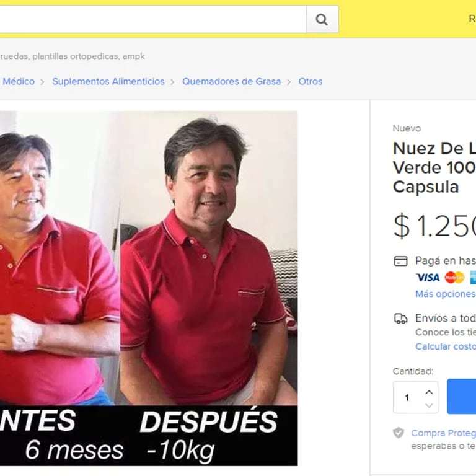Screen dimensions: 476x476
Task: Open the Calcular costo shipping link
Action: (x=446, y=346)
